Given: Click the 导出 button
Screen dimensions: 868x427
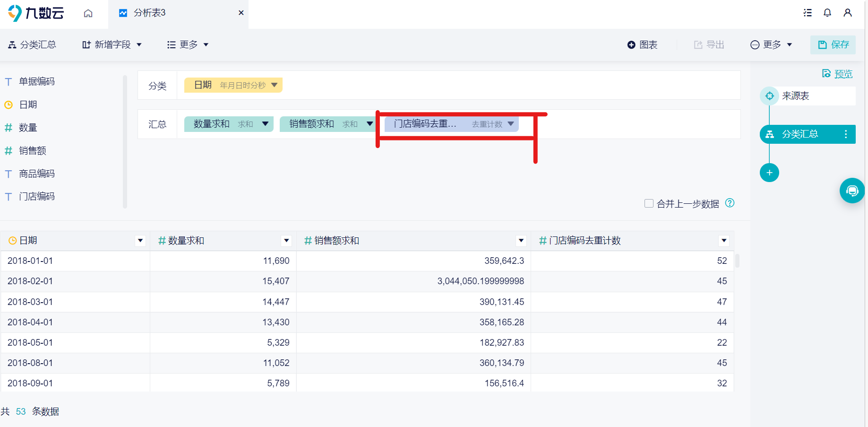Looking at the screenshot, I should pyautogui.click(x=709, y=44).
